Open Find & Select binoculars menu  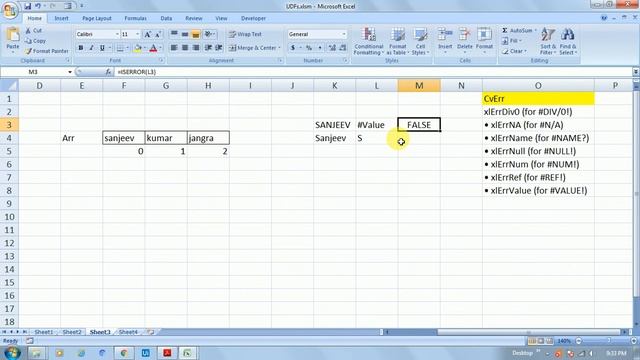567,41
